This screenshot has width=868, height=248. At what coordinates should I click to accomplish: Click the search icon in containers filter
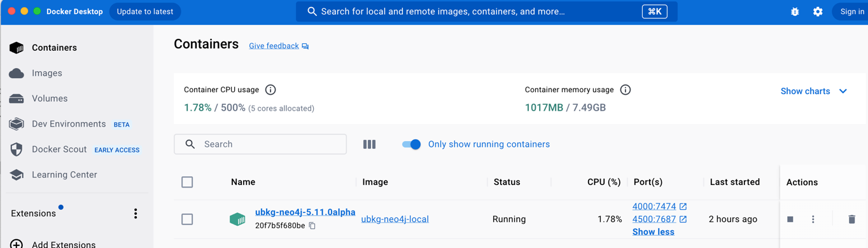point(190,144)
